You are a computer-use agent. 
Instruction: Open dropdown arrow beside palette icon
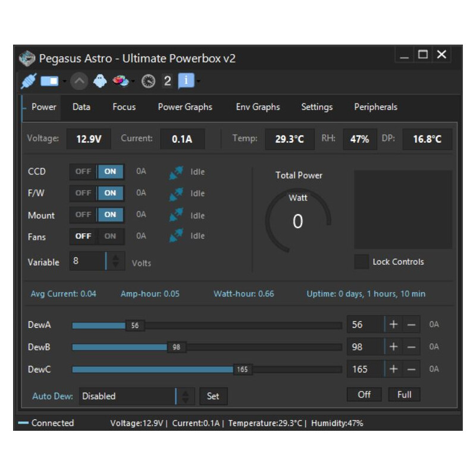pos(133,81)
